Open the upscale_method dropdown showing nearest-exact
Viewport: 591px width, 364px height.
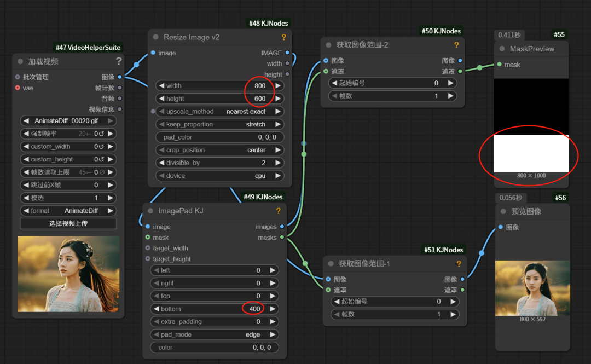pos(219,111)
